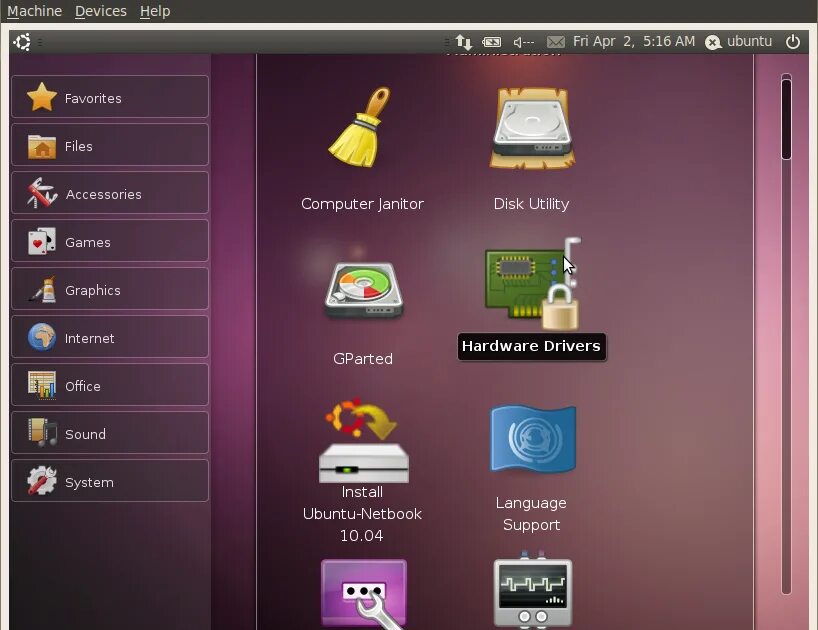Viewport: 818px width, 630px height.
Task: Select the System category
Action: [x=110, y=481]
